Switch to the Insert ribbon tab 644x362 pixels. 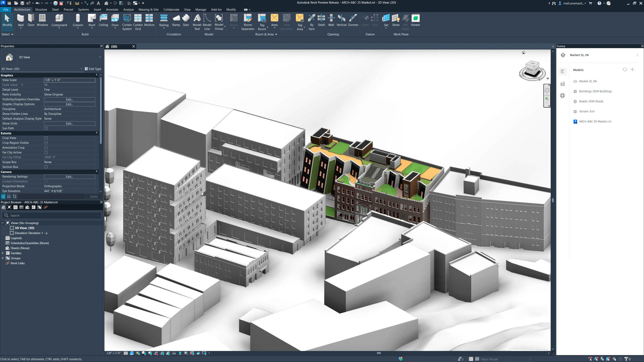tap(97, 9)
